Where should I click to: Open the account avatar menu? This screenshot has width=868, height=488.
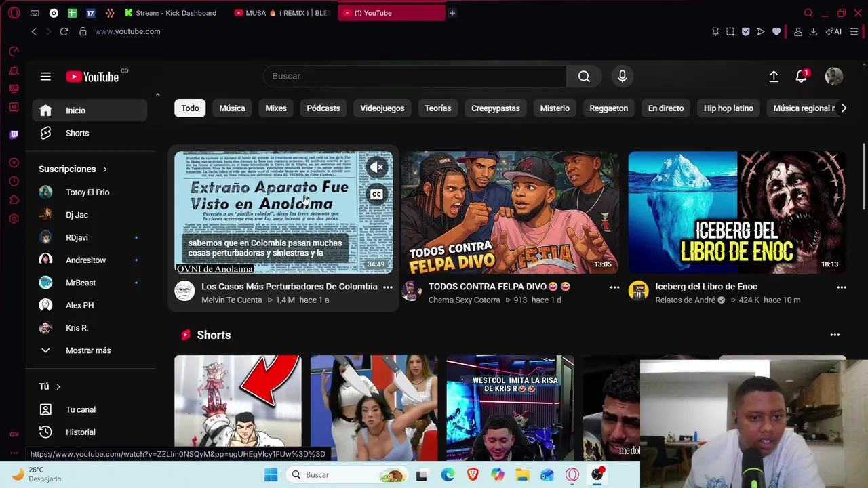click(834, 77)
